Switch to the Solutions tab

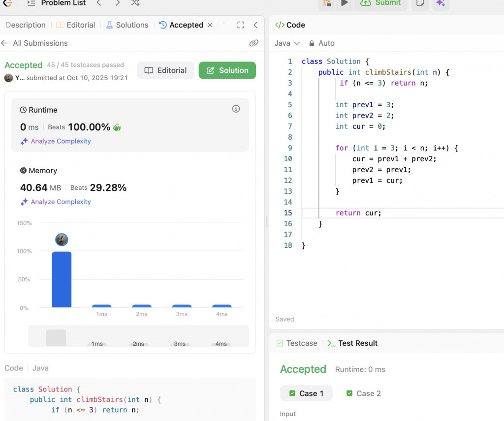(x=127, y=25)
